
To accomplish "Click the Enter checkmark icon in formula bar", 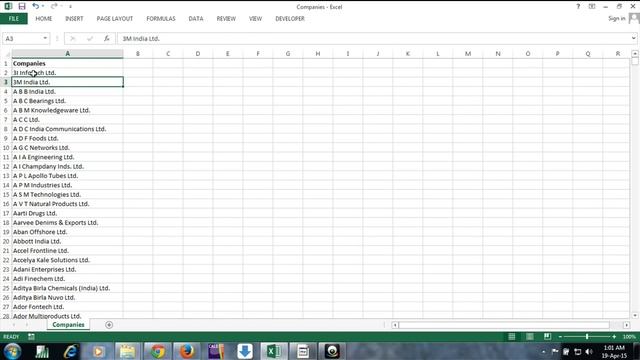I will (90, 38).
